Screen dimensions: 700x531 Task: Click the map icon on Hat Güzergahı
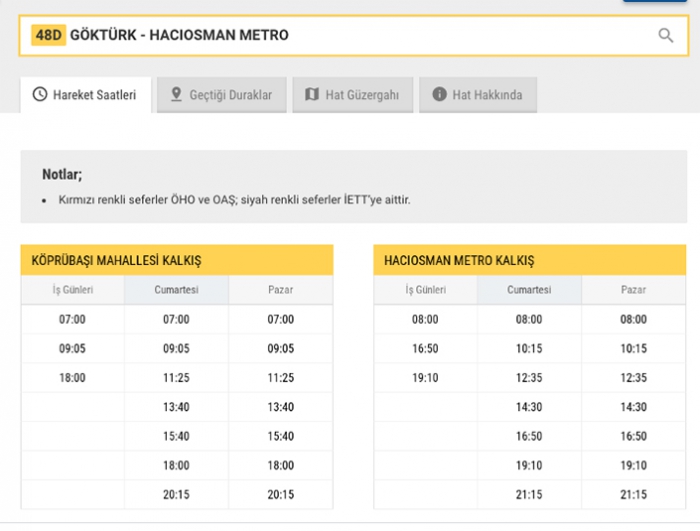tap(312, 94)
